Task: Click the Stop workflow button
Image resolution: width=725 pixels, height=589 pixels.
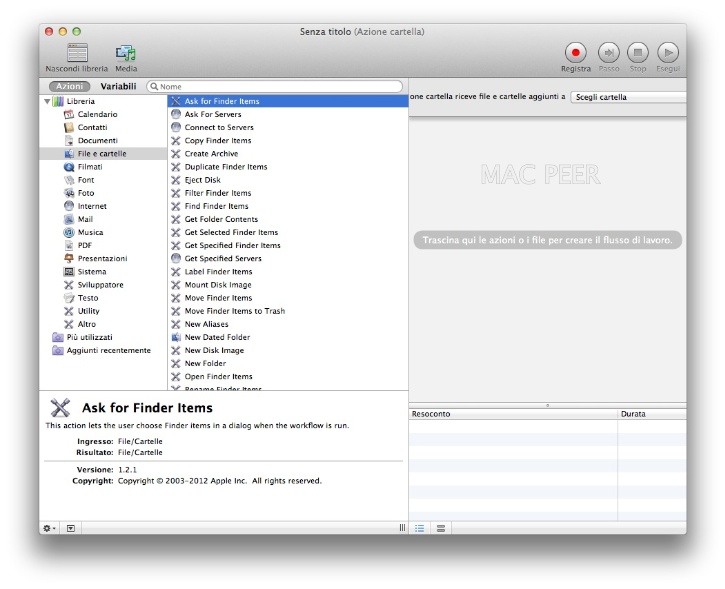Action: [x=638, y=53]
